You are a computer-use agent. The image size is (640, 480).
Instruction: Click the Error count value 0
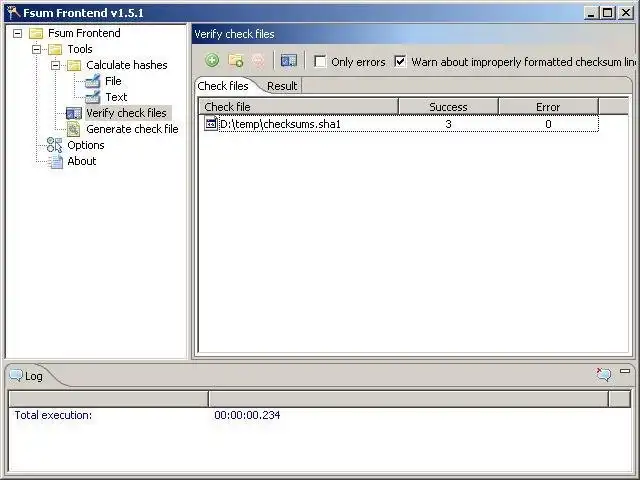[548, 124]
